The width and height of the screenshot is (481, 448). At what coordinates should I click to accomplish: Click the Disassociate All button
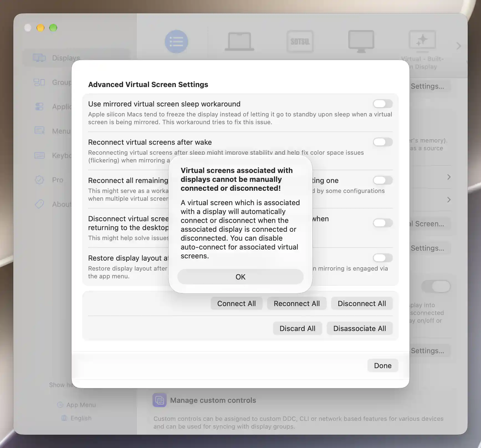point(359,329)
